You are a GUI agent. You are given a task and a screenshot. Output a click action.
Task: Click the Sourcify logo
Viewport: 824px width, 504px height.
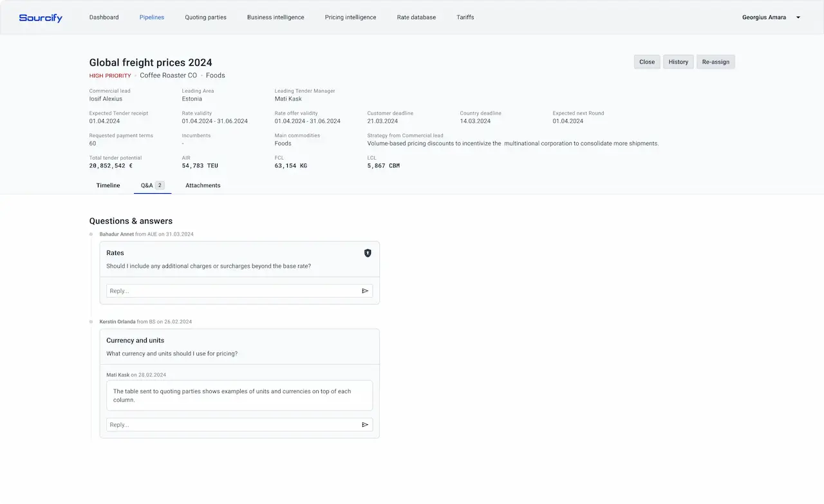(x=40, y=17)
